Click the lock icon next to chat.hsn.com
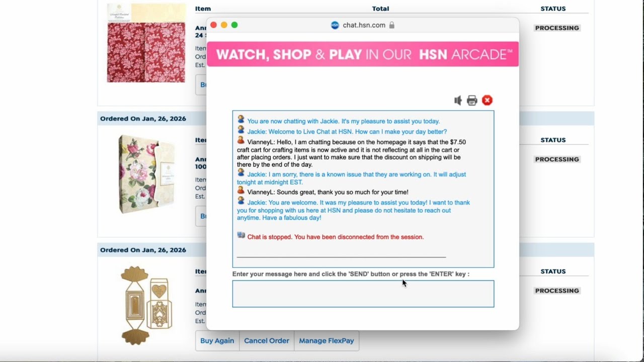The height and width of the screenshot is (362, 644). (392, 25)
